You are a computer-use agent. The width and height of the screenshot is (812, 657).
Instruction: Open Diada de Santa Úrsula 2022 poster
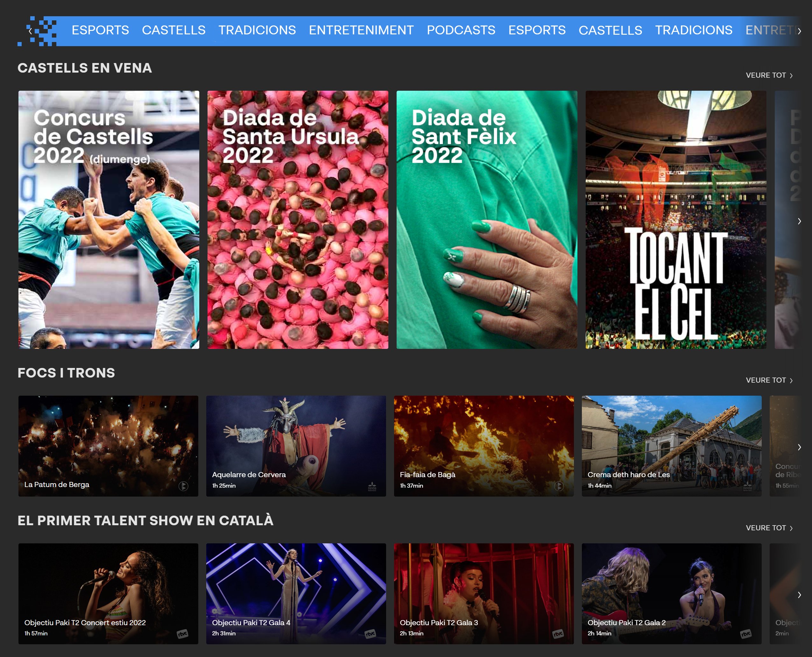[x=298, y=220]
